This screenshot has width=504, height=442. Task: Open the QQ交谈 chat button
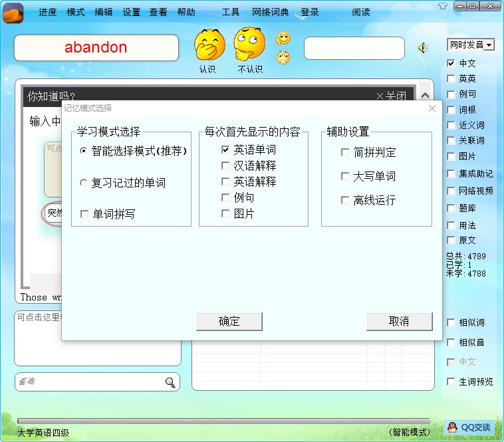(469, 427)
